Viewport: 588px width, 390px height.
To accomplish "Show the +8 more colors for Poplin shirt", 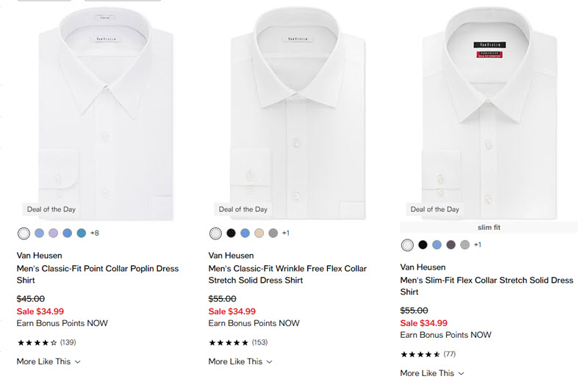I will pos(95,233).
